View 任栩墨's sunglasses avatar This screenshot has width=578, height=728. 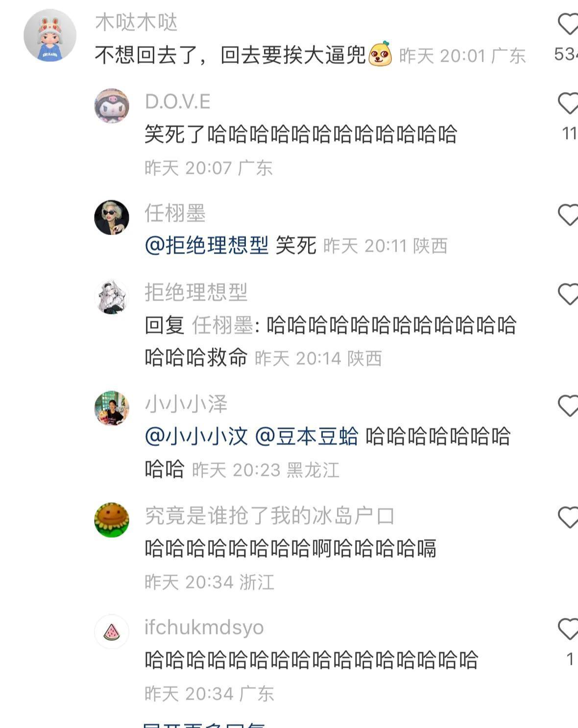pyautogui.click(x=112, y=217)
